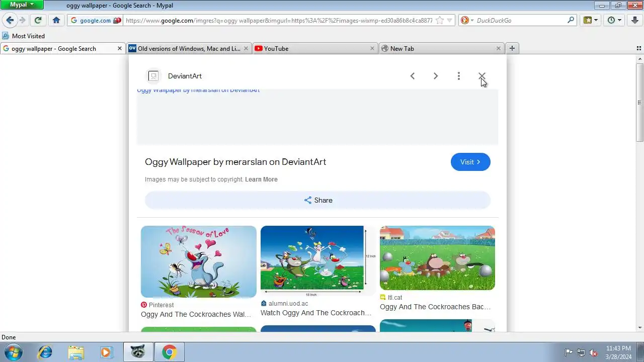
Task: Open the URL history dropdown arrow
Action: [450, 21]
